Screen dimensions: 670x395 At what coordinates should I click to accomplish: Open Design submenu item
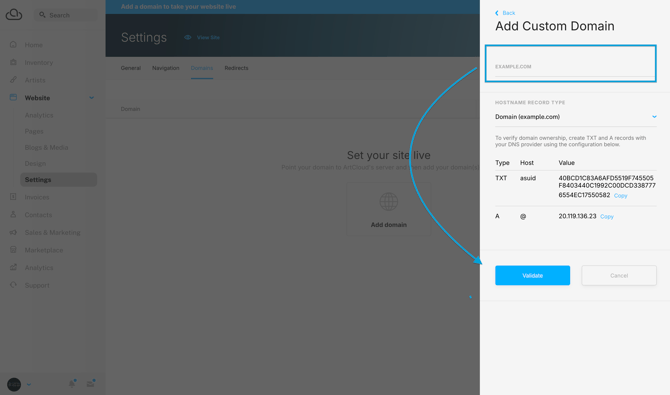coord(35,163)
